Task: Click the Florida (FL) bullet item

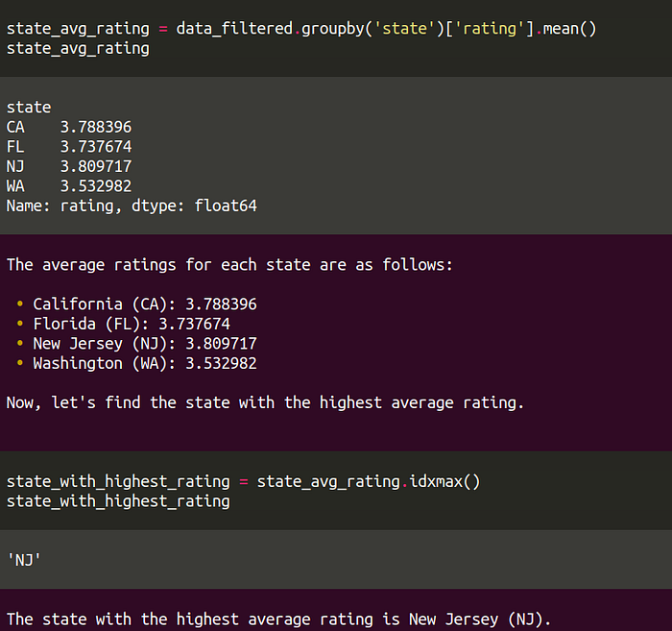Action: (x=132, y=324)
